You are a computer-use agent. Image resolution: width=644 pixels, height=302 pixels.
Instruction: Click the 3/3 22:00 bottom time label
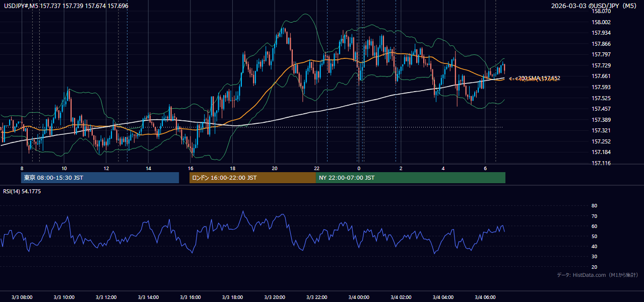click(x=316, y=297)
